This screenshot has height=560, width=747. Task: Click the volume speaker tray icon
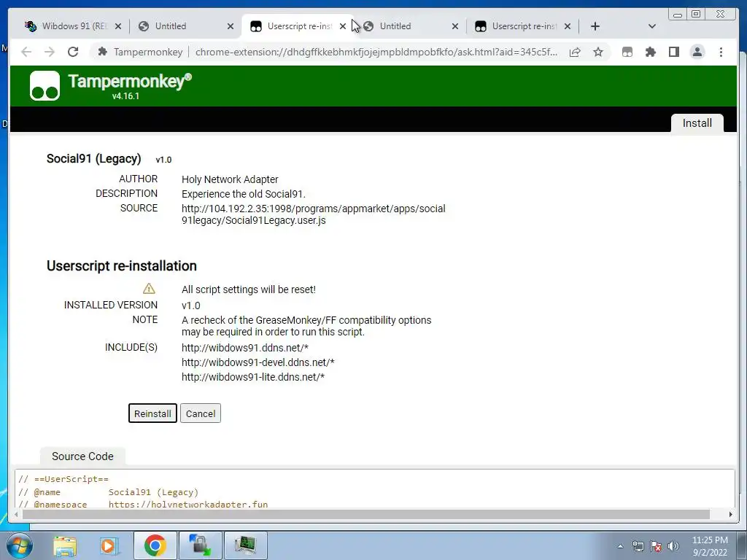tap(673, 546)
